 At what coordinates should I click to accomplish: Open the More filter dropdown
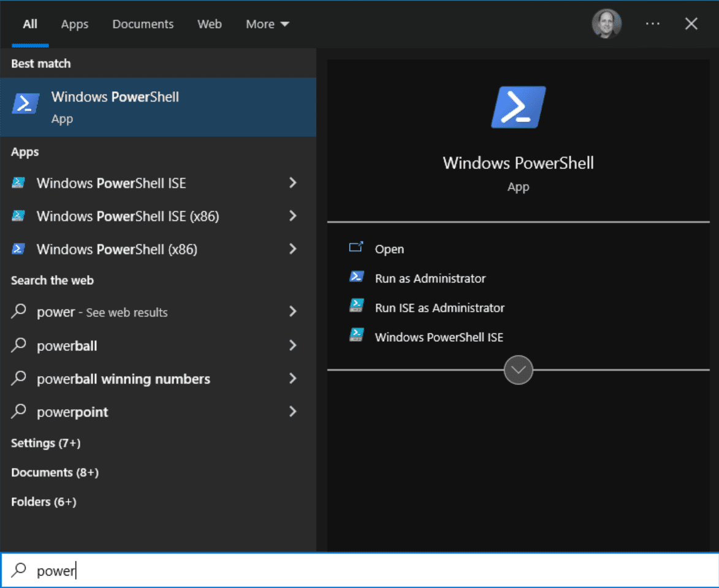(267, 24)
